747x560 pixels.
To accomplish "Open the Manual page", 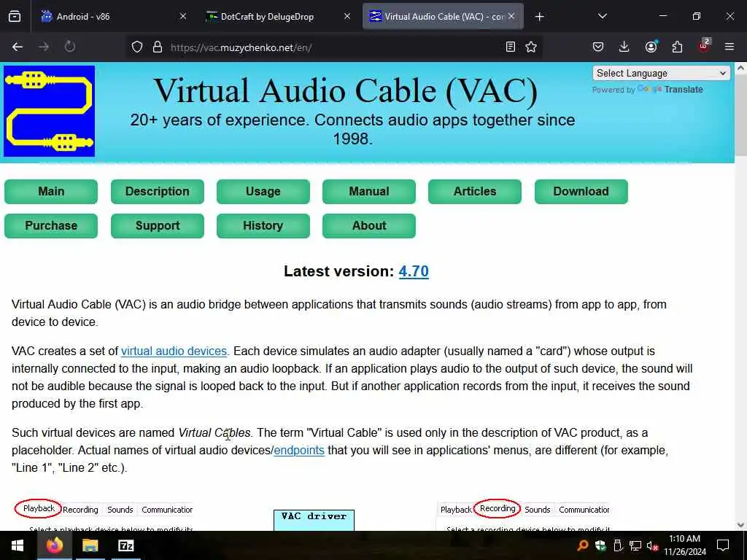I will (368, 192).
